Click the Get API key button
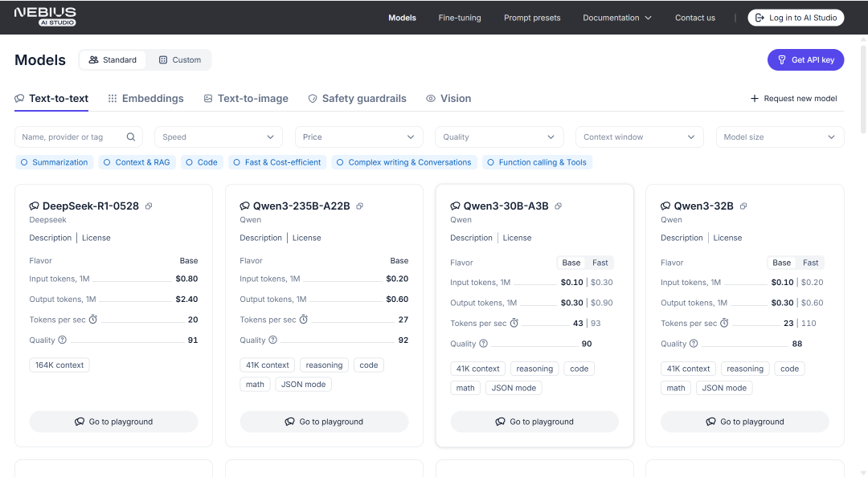The height and width of the screenshot is (477, 868). pyautogui.click(x=805, y=59)
